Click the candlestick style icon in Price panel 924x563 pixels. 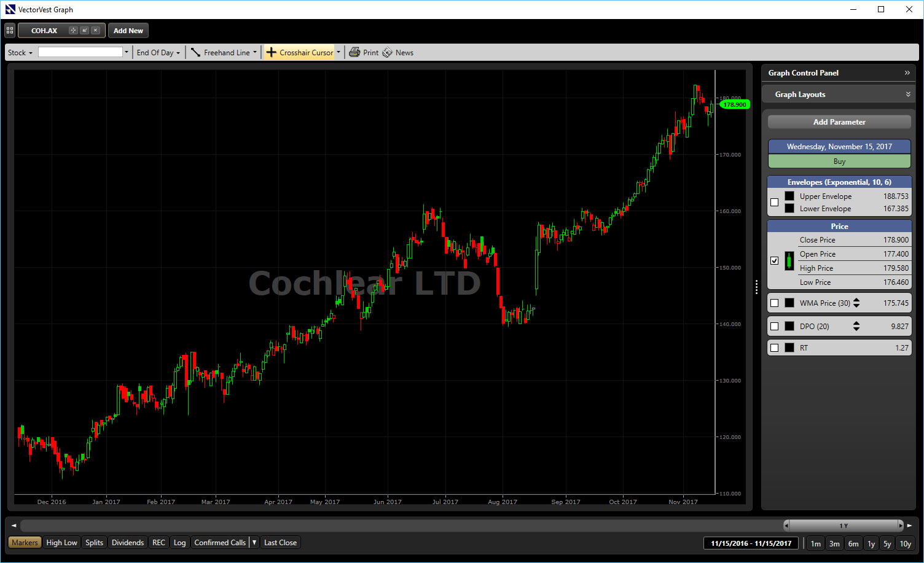[789, 261]
